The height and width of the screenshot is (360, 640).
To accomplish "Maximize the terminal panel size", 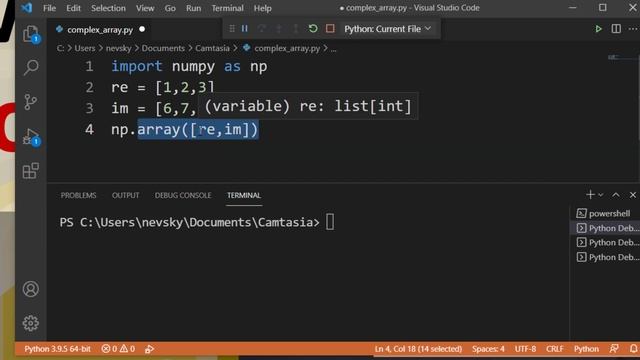I will (616, 195).
